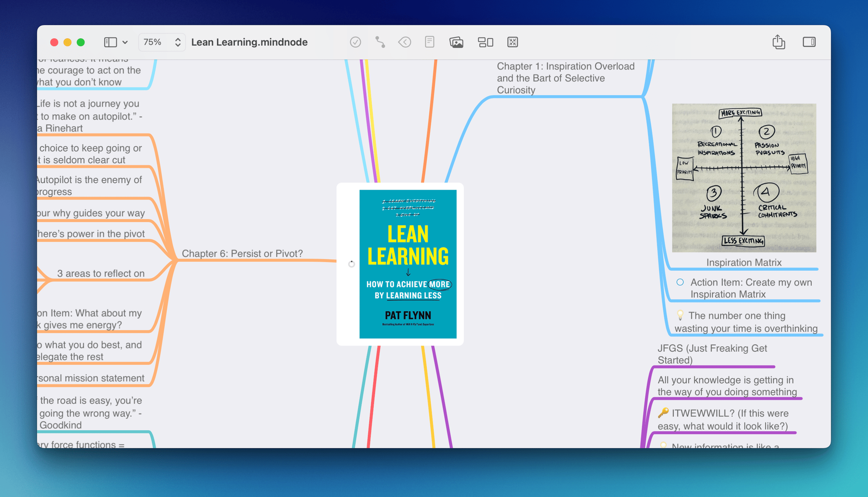Toggle the inspector panel icon
The height and width of the screenshot is (497, 868).
(809, 42)
